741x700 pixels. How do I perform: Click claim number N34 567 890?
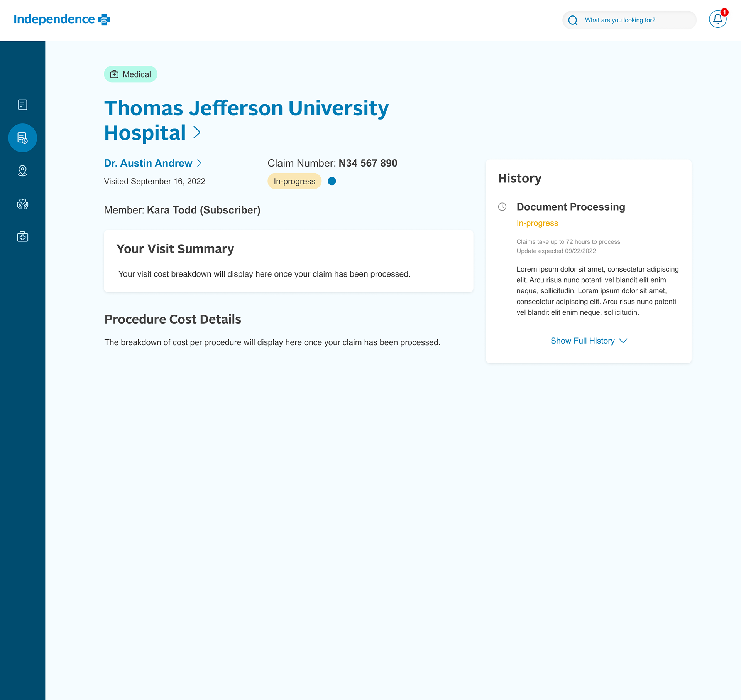click(x=368, y=163)
